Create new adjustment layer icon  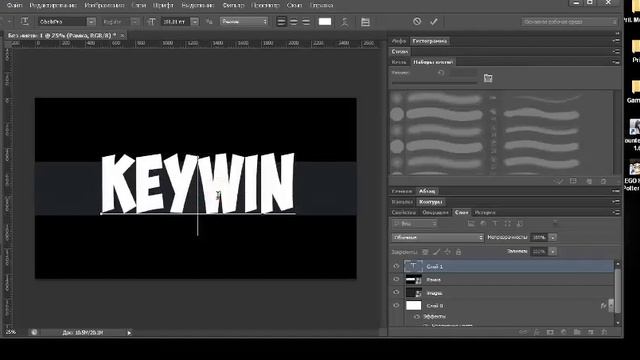click(x=564, y=332)
